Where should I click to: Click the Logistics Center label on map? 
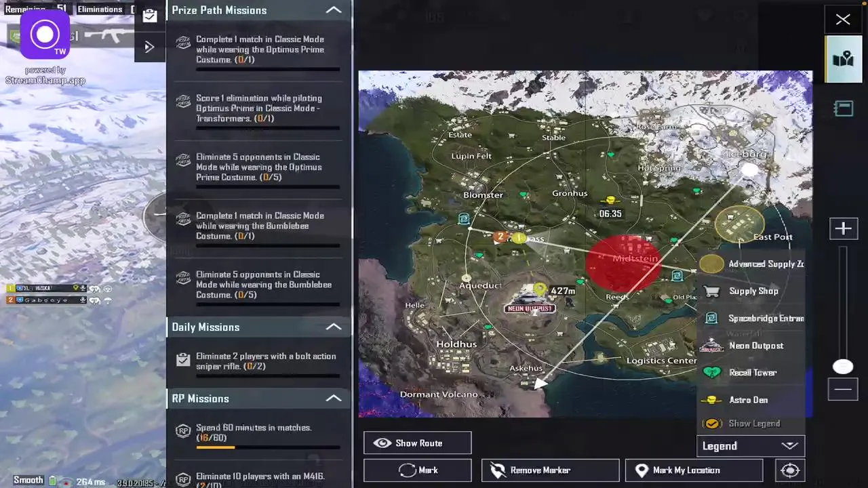click(x=661, y=361)
